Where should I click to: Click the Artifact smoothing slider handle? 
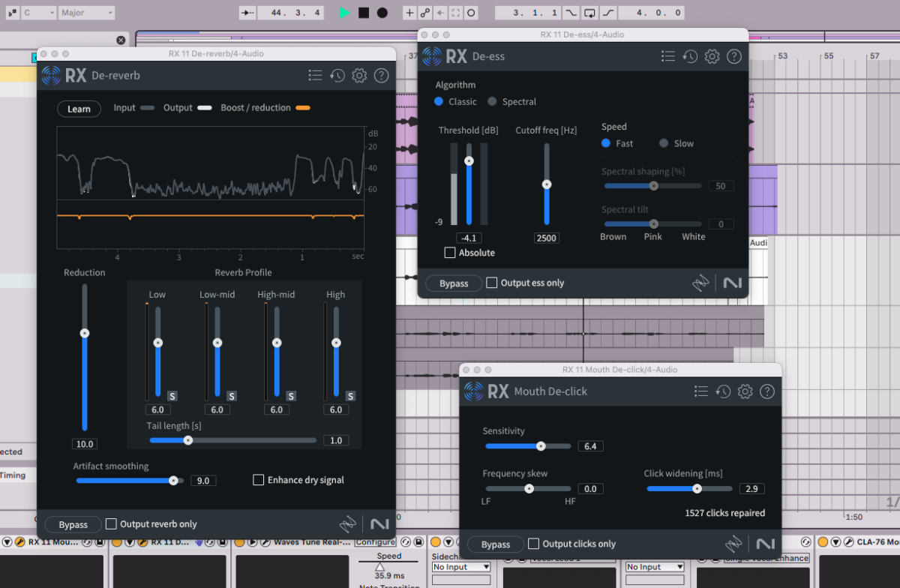[174, 480]
